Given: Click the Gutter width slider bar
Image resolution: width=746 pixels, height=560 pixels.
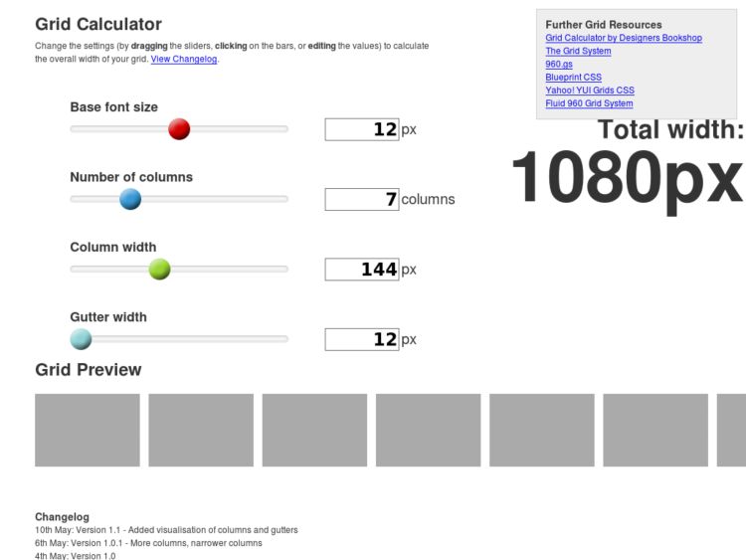Looking at the screenshot, I should (x=179, y=339).
